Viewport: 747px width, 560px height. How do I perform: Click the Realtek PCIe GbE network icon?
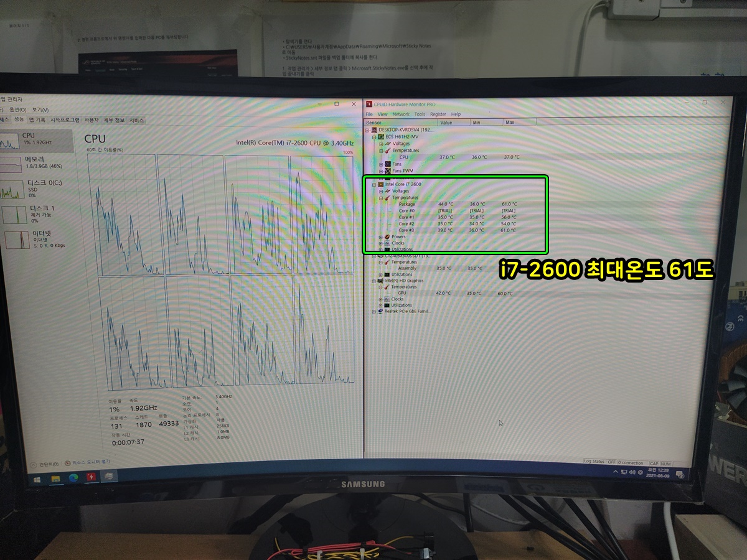(x=380, y=311)
